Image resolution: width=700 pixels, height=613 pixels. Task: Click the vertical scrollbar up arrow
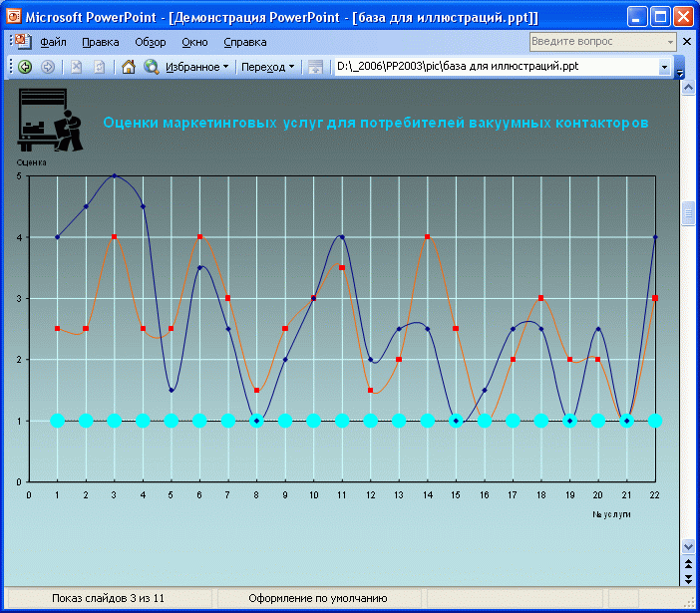tap(688, 87)
